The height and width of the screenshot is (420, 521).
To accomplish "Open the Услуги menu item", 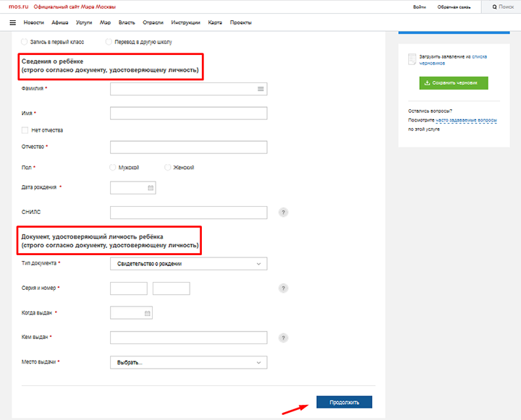I will click(x=84, y=22).
